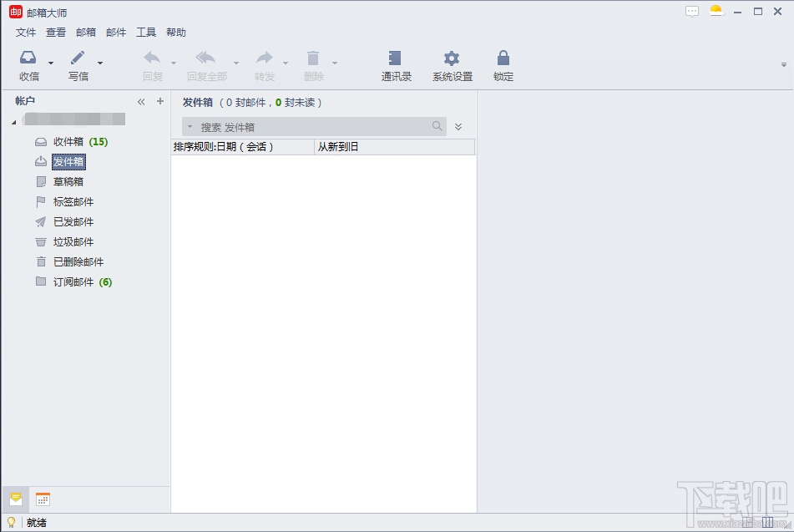Open the 草稿箱 folder
The image size is (794, 532).
68,182
